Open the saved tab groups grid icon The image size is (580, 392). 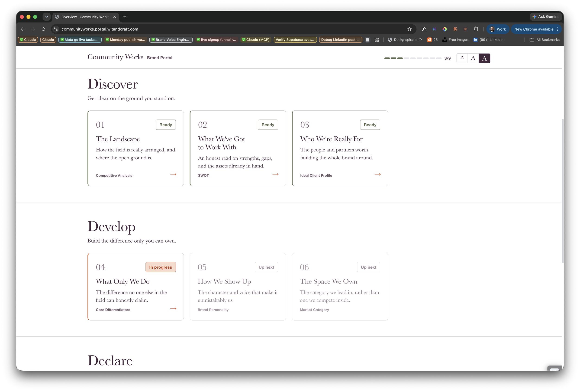coord(377,40)
